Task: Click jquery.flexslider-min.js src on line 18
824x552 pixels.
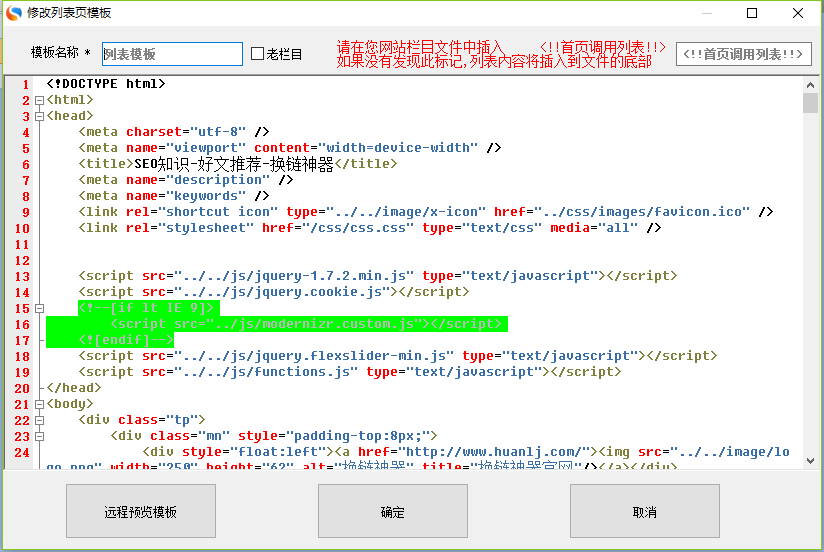Action: (x=314, y=356)
